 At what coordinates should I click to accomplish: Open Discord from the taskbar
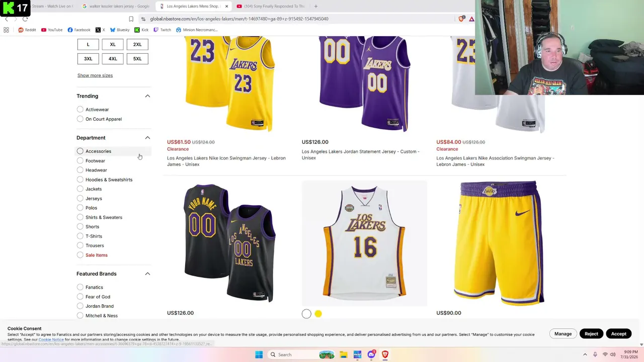pyautogui.click(x=371, y=354)
